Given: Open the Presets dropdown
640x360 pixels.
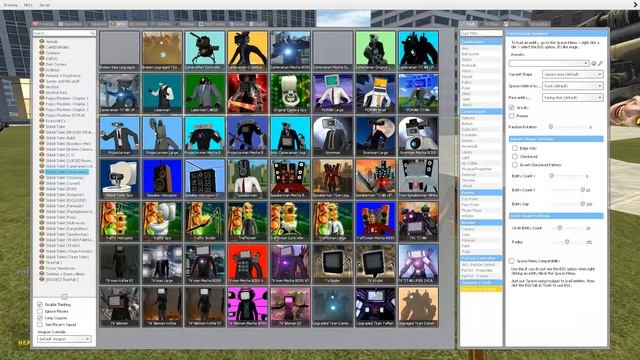Looking at the screenshot, I should [x=549, y=63].
